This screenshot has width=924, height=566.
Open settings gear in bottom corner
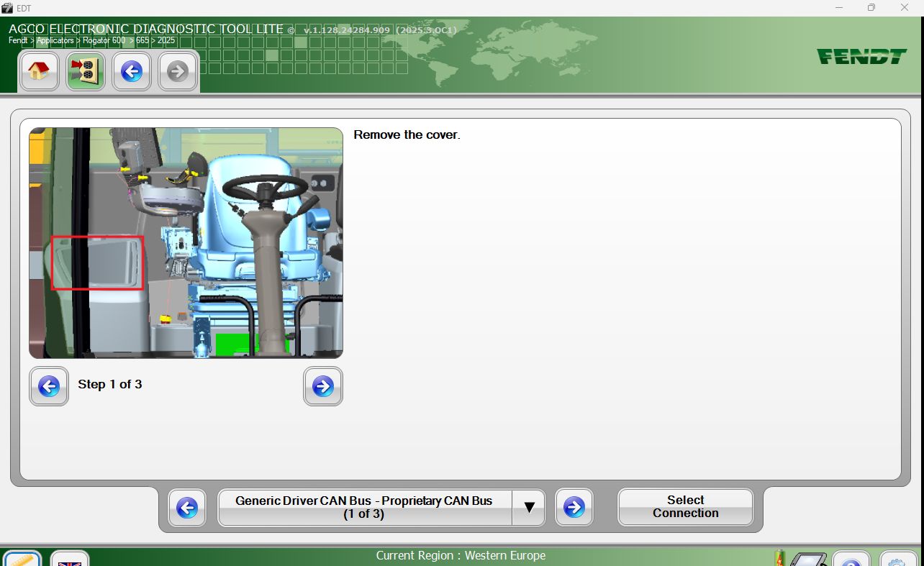pos(898,560)
